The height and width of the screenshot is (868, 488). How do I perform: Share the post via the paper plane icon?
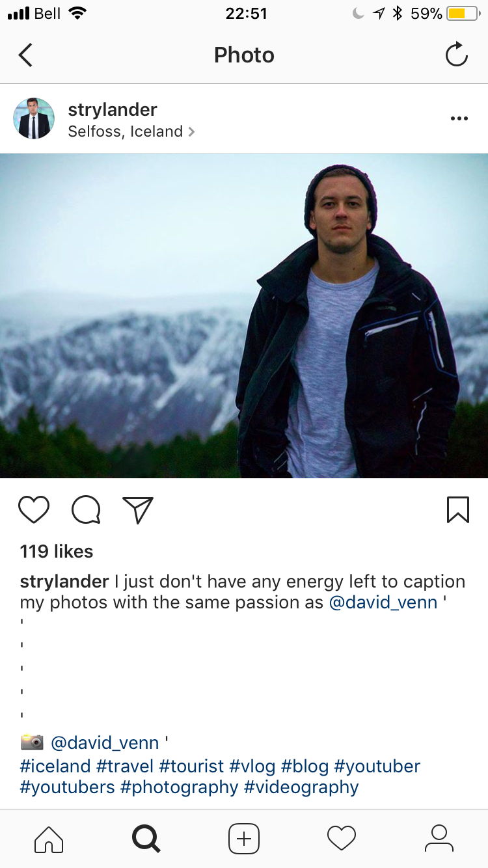coord(138,510)
